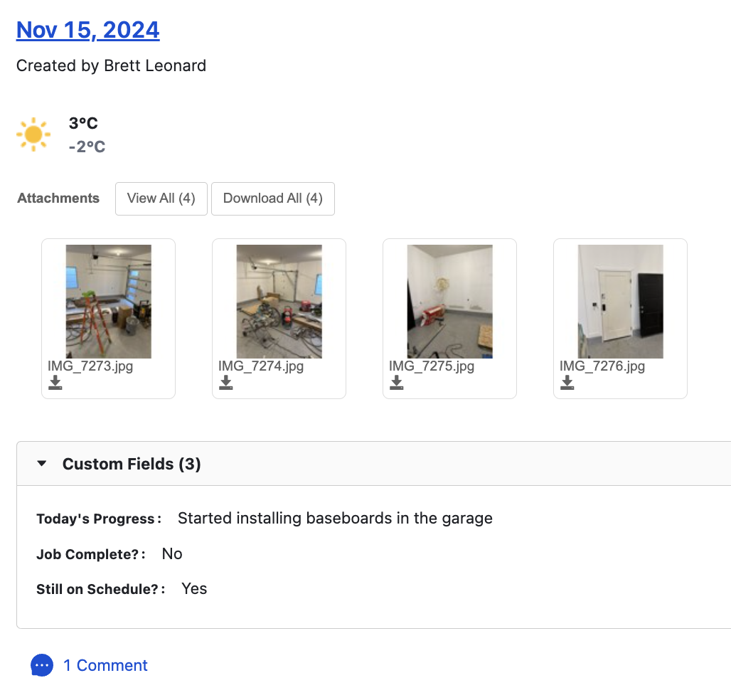Click the Attachments label
731x700 pixels.
tap(58, 198)
